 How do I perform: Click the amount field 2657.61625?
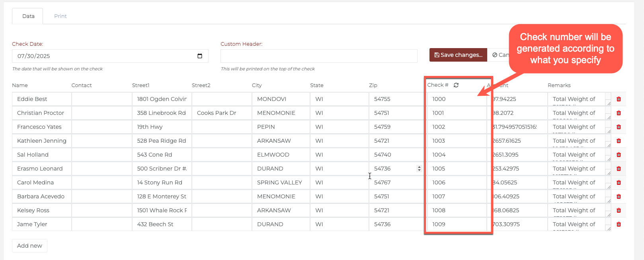pos(517,141)
